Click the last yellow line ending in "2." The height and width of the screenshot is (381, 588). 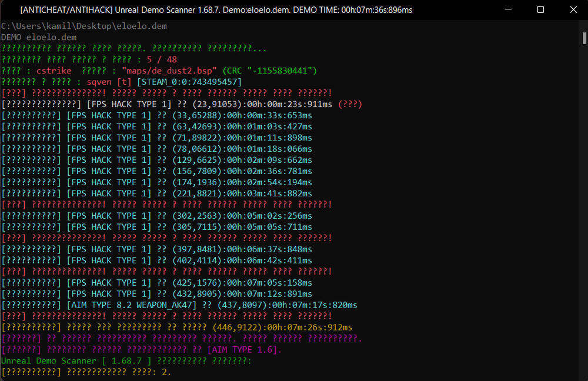coord(86,372)
